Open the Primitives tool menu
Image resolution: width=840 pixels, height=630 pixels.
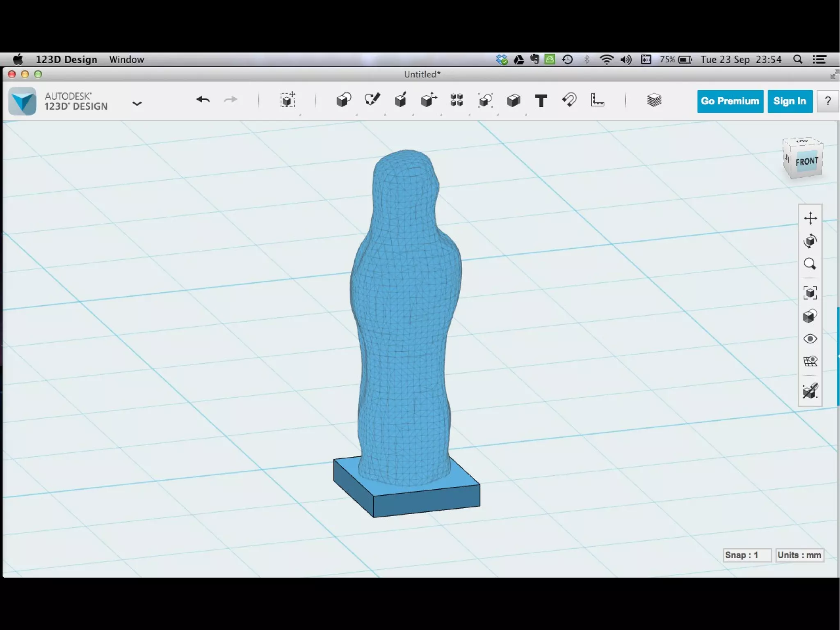click(343, 100)
